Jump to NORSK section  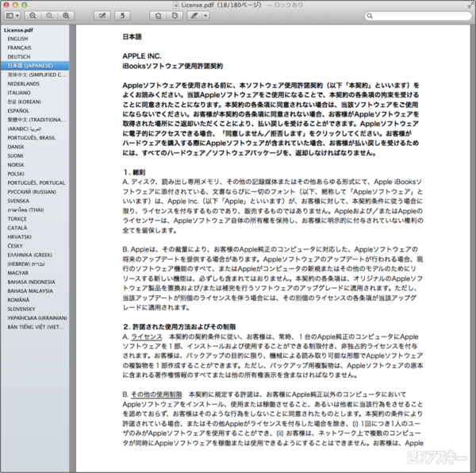(16, 165)
